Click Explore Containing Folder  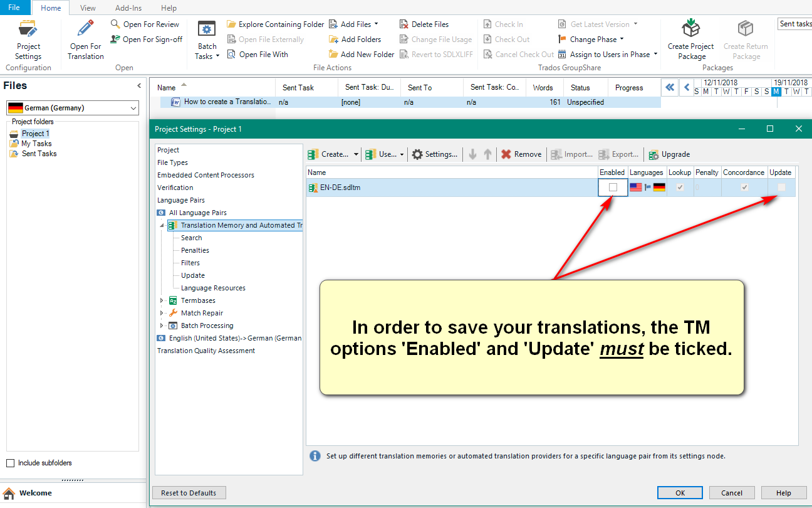(x=275, y=24)
